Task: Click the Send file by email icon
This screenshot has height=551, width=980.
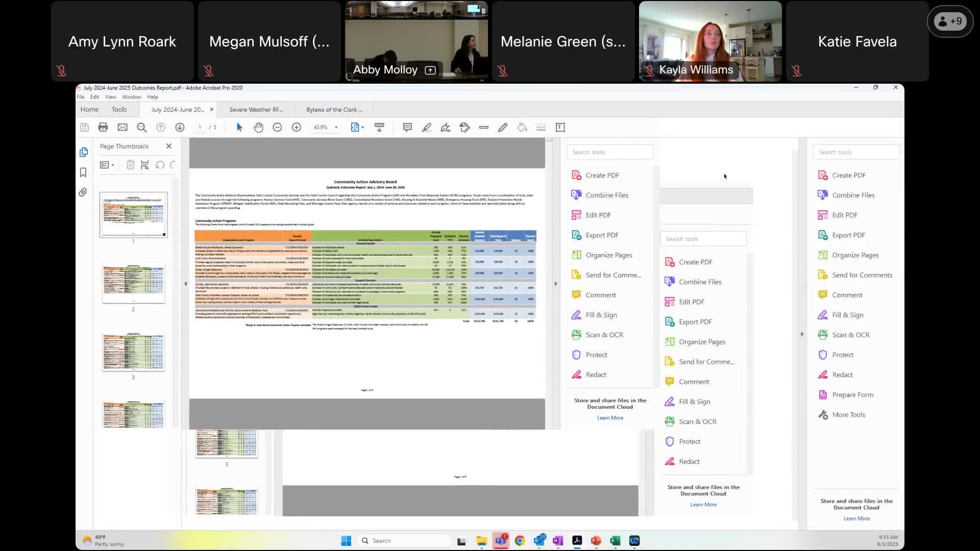Action: [x=122, y=128]
